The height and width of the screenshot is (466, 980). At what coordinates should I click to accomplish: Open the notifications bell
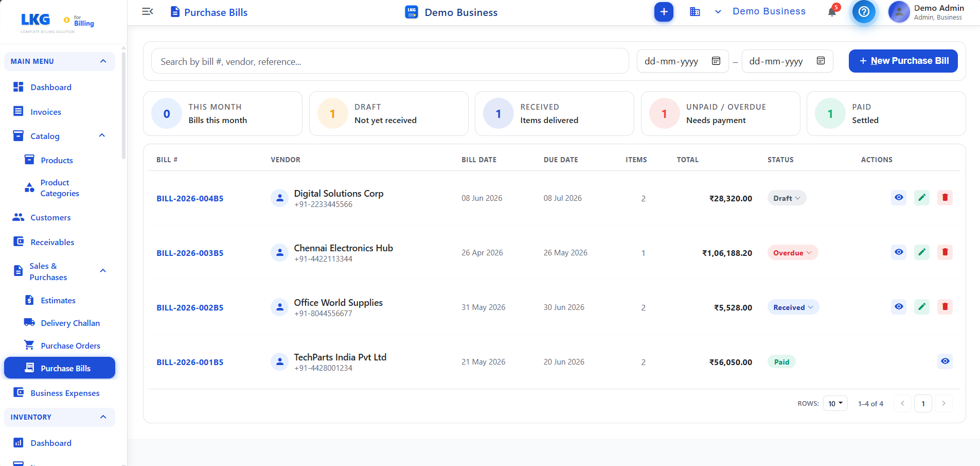(832, 11)
